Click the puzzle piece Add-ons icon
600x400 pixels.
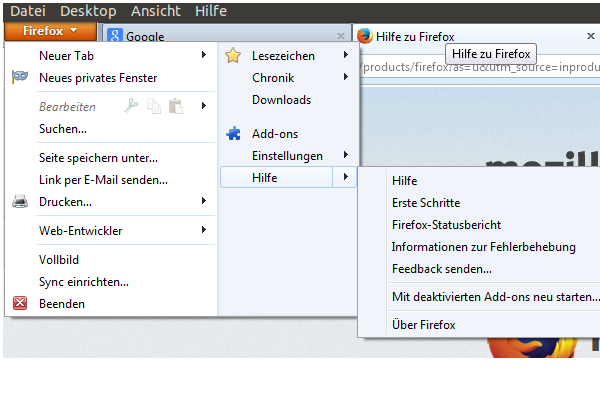coord(233,134)
